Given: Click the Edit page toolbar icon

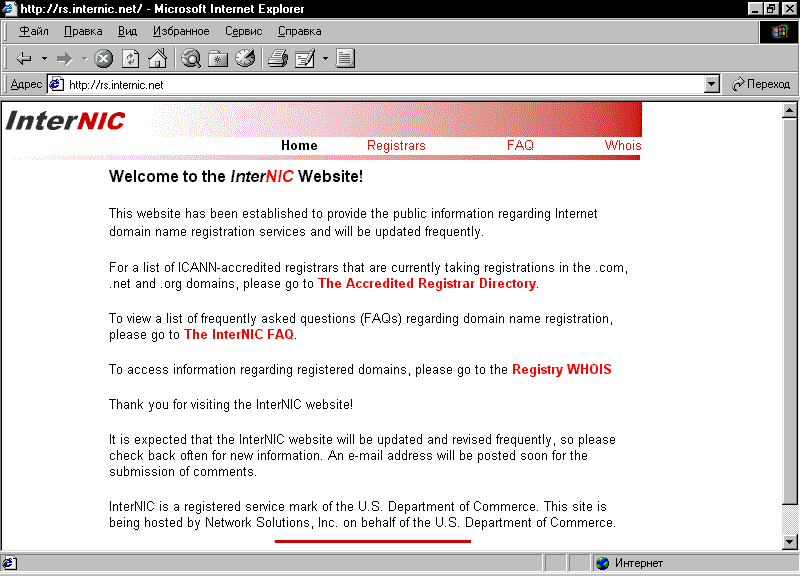Looking at the screenshot, I should tap(305, 59).
